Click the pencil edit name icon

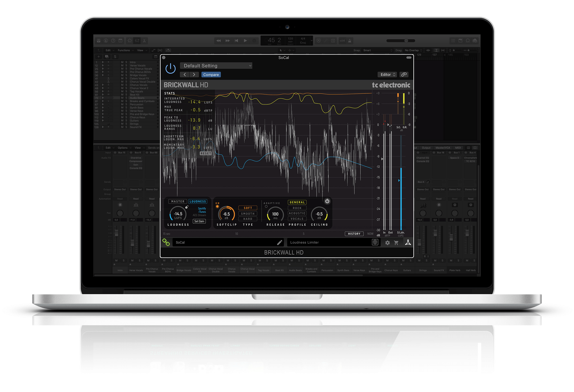coord(280,242)
